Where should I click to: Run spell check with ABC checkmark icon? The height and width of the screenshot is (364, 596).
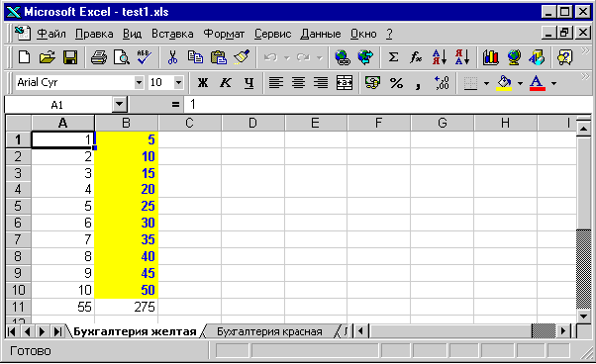pyautogui.click(x=145, y=57)
